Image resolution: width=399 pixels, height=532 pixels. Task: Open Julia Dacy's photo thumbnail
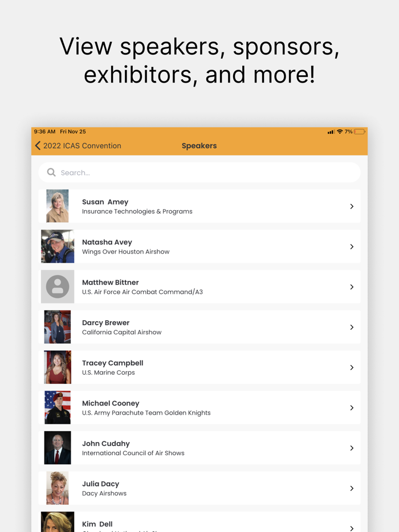coord(58,488)
